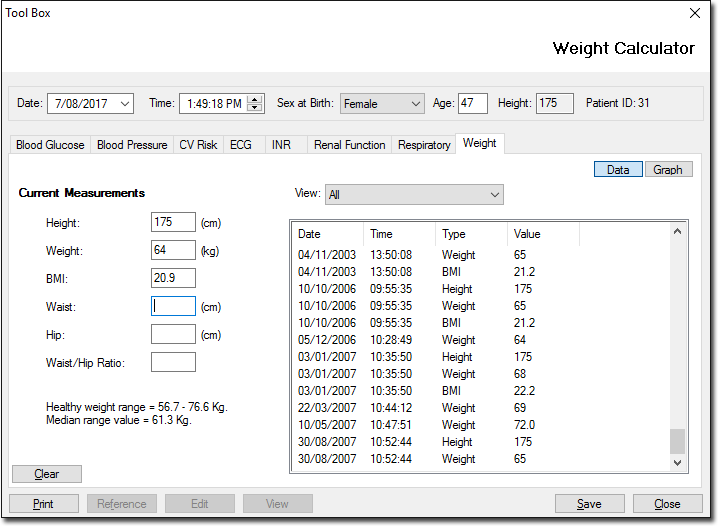Select the 10/10/2006 BMI 21.2 row
The width and height of the screenshot is (718, 526).
pyautogui.click(x=481, y=323)
